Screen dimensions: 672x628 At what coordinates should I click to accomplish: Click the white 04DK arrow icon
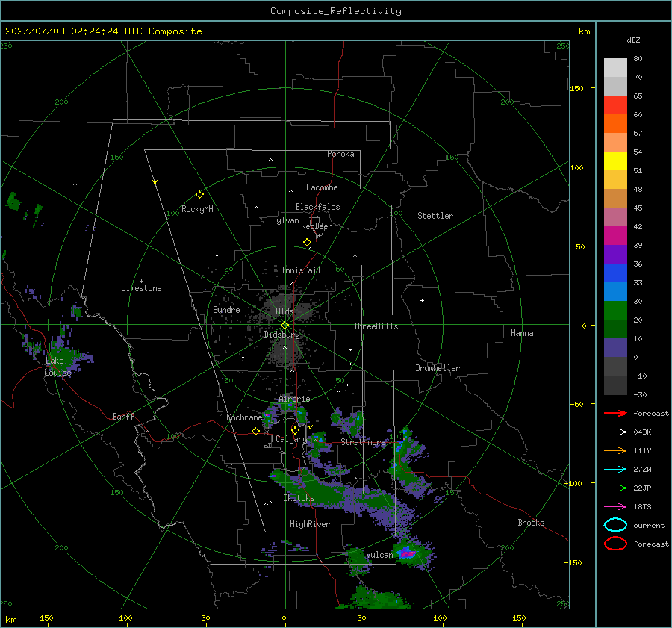coord(615,432)
